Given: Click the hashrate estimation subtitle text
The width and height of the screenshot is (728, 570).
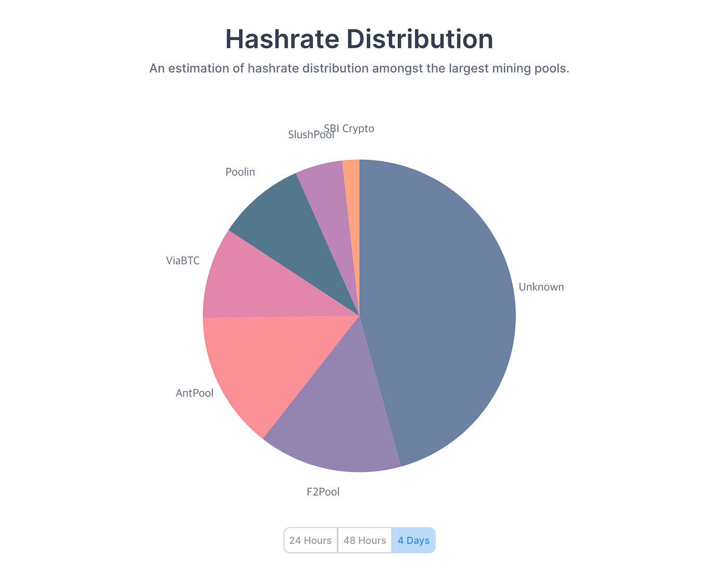Looking at the screenshot, I should pyautogui.click(x=359, y=68).
